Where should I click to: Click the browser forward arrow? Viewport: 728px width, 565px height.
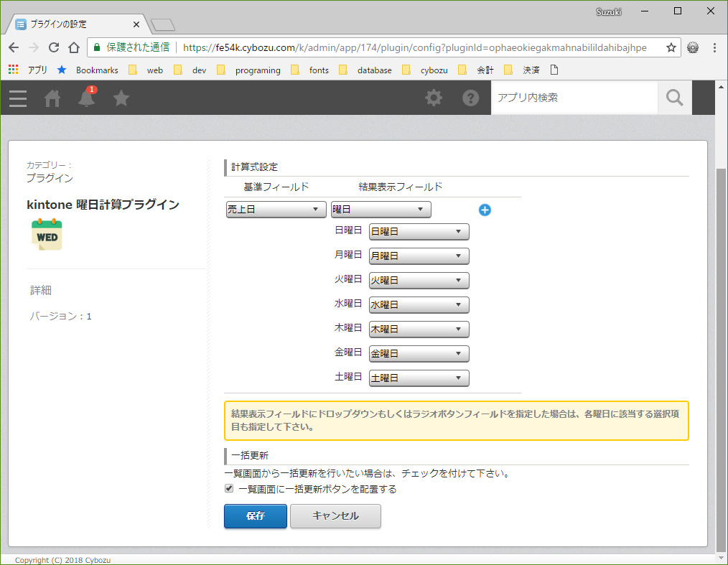[x=34, y=47]
